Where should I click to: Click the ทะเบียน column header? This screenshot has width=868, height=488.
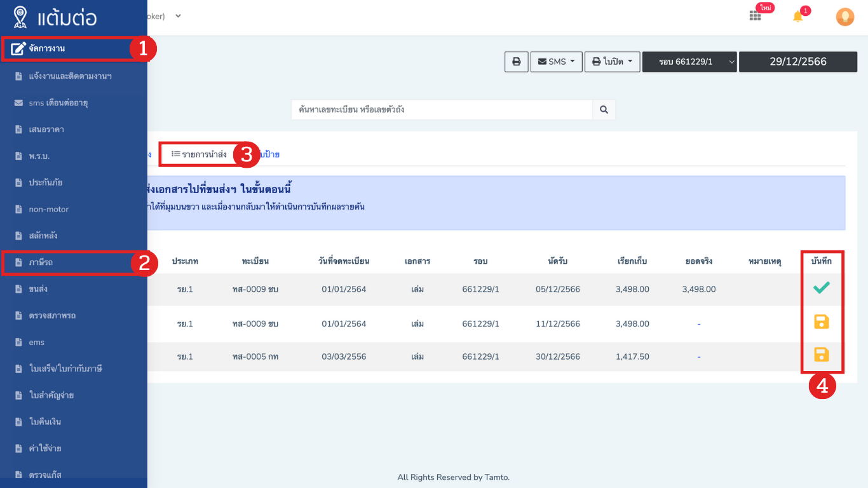[x=255, y=261]
